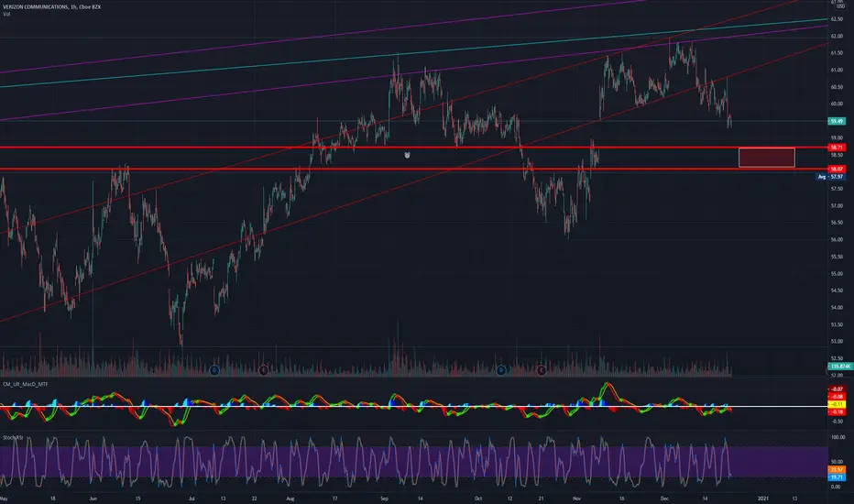Click the blue 19.71 StochRSI label

[x=837, y=477]
